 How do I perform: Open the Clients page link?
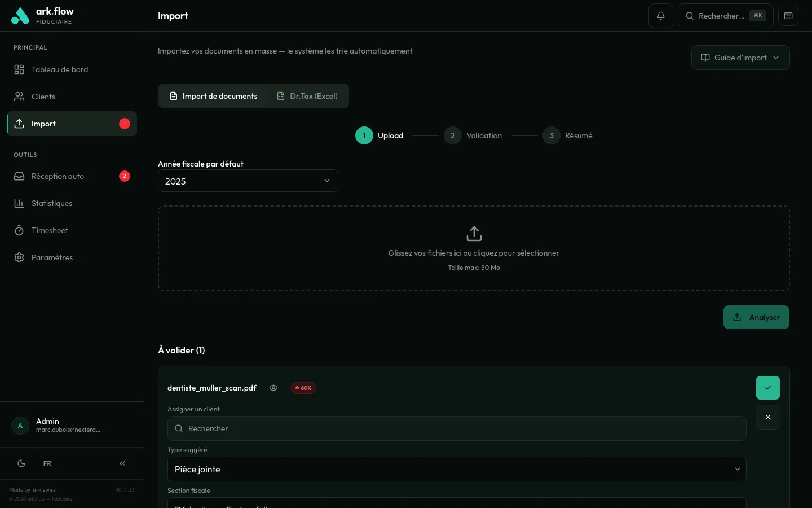click(43, 97)
